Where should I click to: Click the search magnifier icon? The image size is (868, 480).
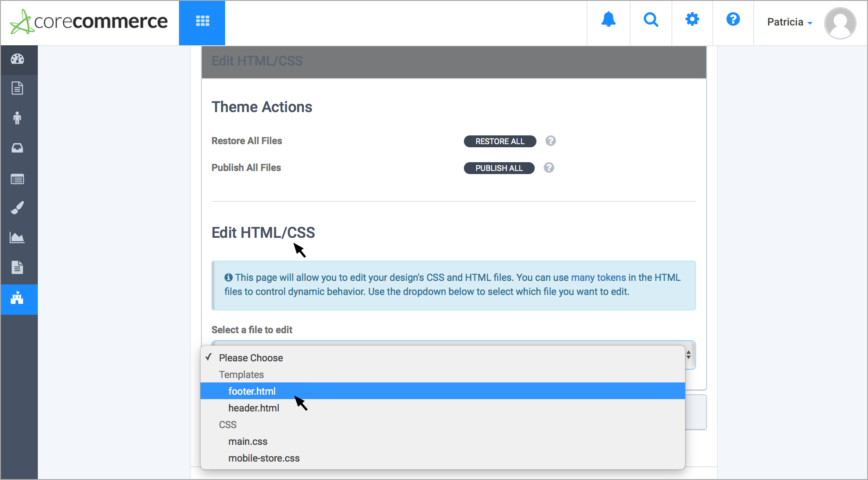click(651, 20)
